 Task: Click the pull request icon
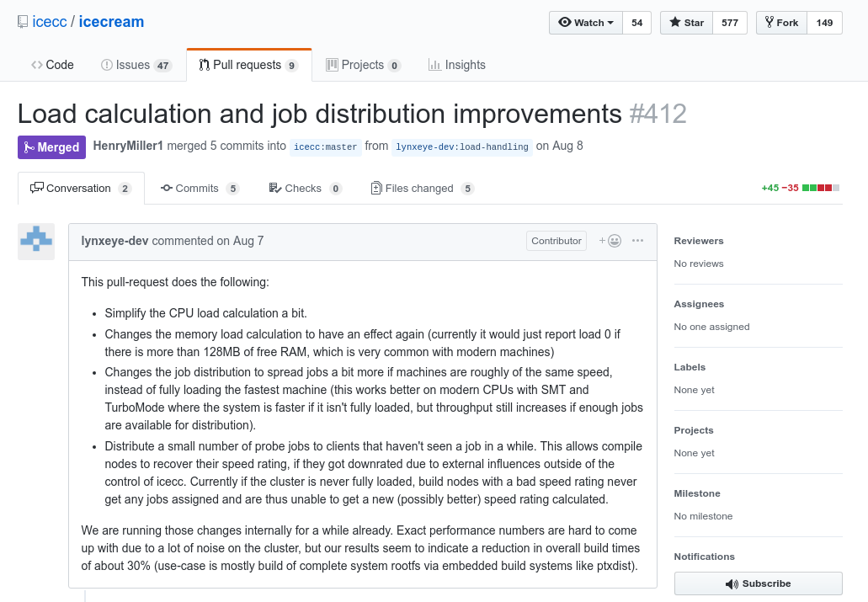point(204,65)
